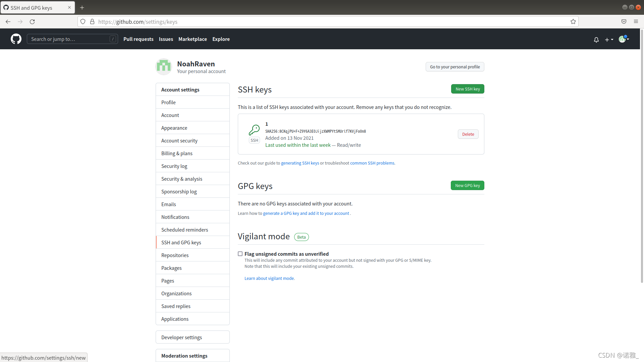644x362 pixels.
Task: Reload the page via refresh icon
Action: (32, 21)
